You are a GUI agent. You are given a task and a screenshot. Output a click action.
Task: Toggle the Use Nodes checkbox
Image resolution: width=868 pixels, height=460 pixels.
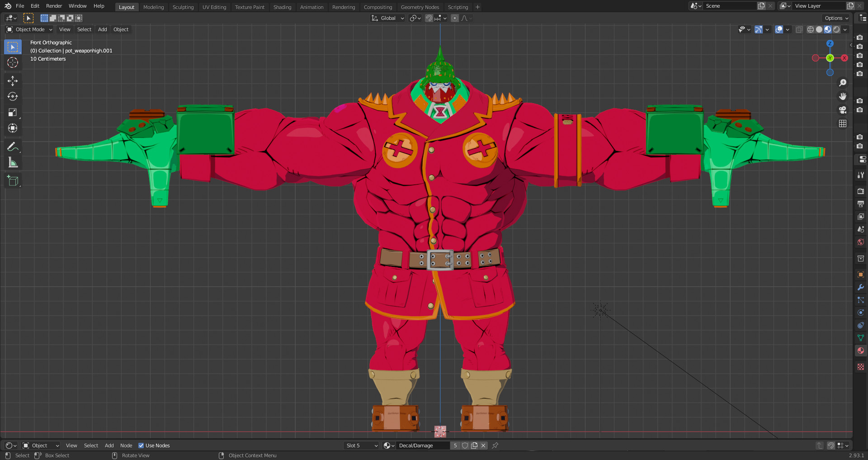[141, 446]
